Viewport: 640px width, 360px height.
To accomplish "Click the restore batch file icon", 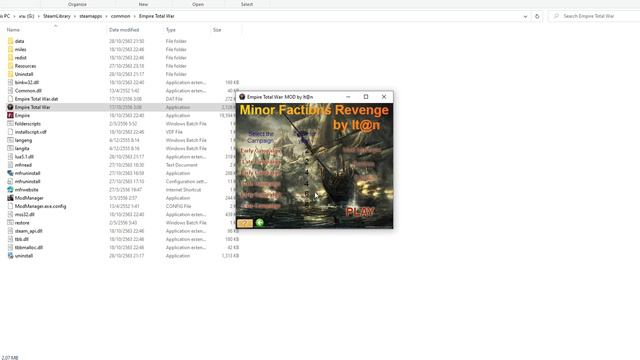I will (10, 222).
